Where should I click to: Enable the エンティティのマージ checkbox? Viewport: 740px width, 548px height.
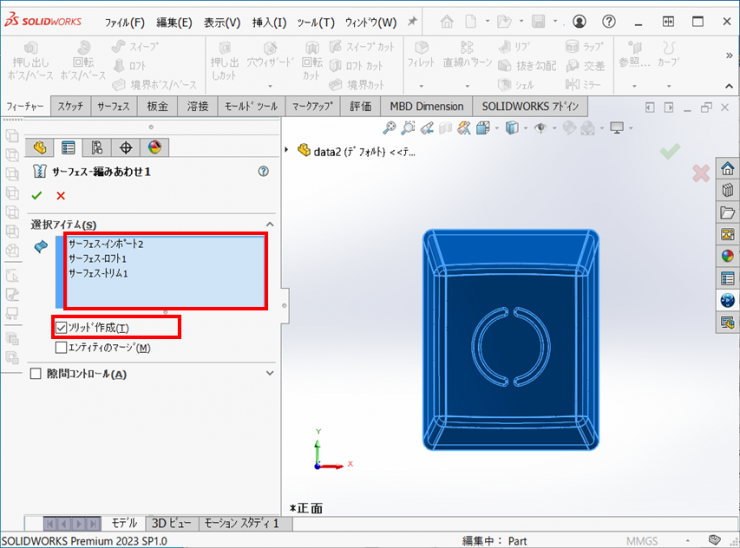(62, 347)
